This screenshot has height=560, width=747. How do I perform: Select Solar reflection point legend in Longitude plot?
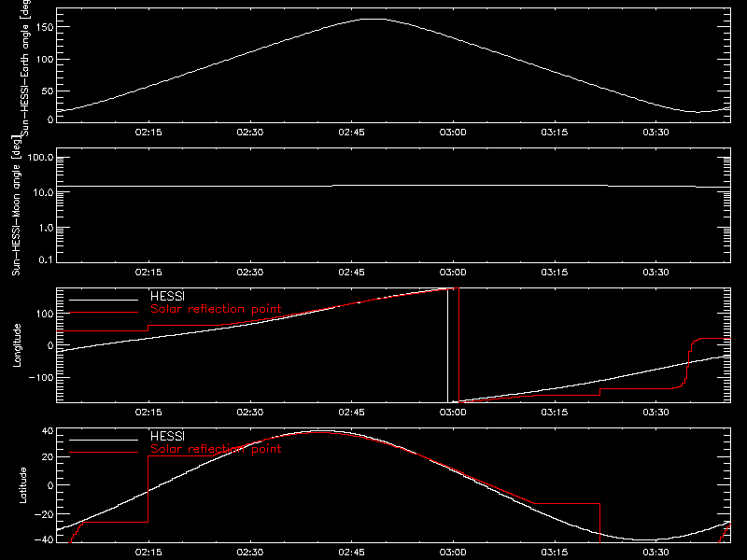[x=216, y=309]
